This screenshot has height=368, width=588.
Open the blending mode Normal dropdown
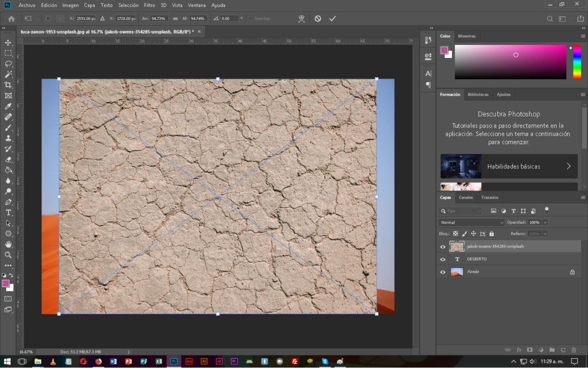coord(471,222)
